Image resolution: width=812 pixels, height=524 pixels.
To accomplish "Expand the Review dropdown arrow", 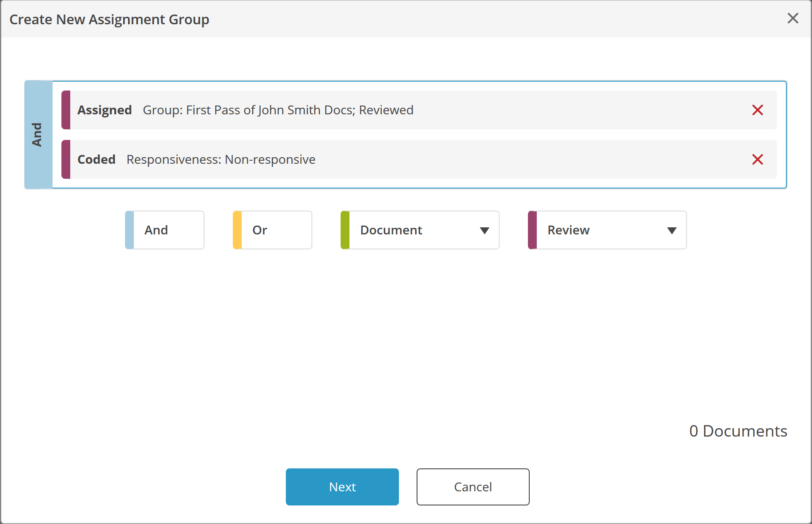I will tap(672, 230).
